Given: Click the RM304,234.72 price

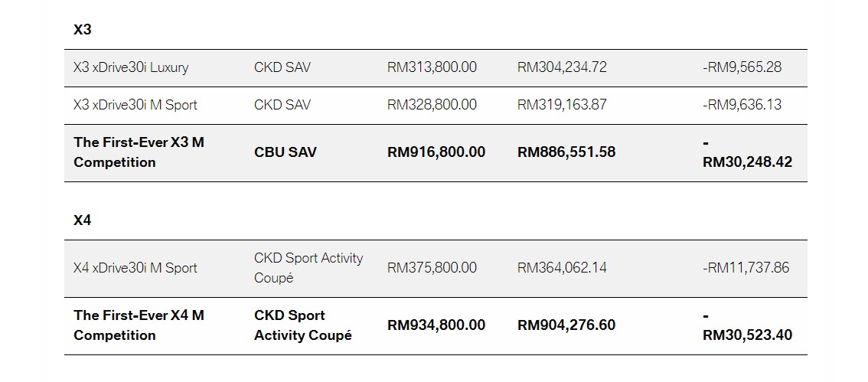Looking at the screenshot, I should (562, 67).
